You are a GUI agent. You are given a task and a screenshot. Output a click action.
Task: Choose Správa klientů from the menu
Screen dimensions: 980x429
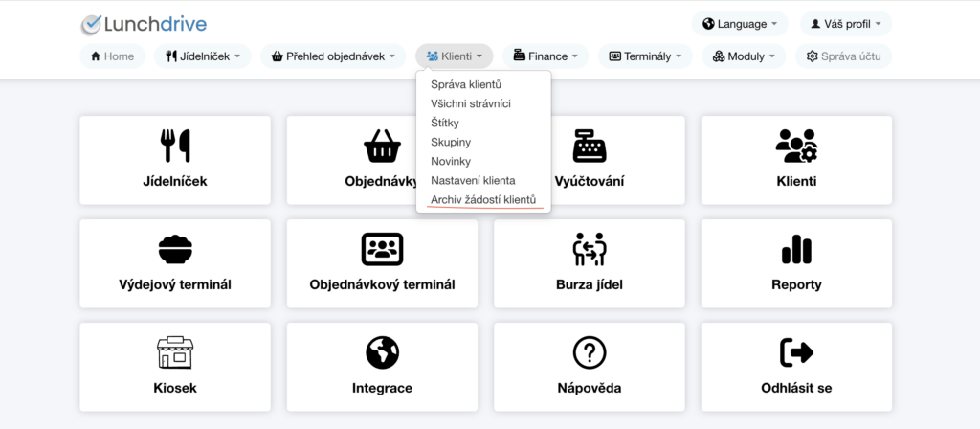(466, 84)
